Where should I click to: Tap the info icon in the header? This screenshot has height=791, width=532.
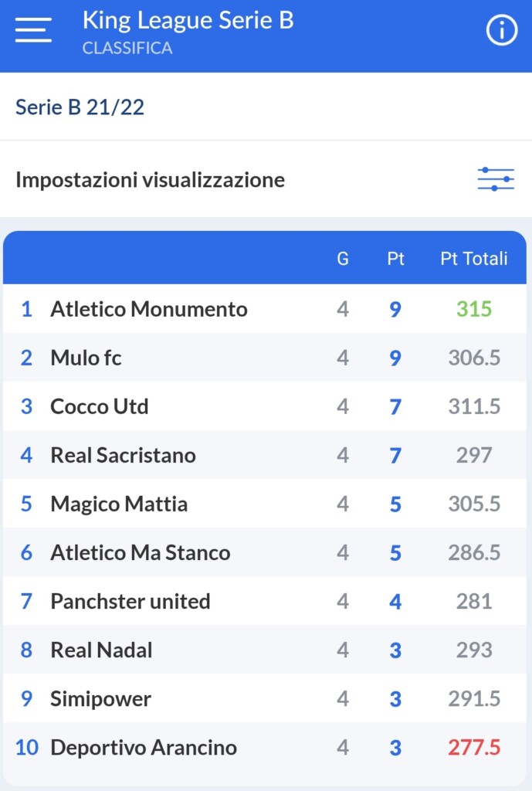coord(500,31)
